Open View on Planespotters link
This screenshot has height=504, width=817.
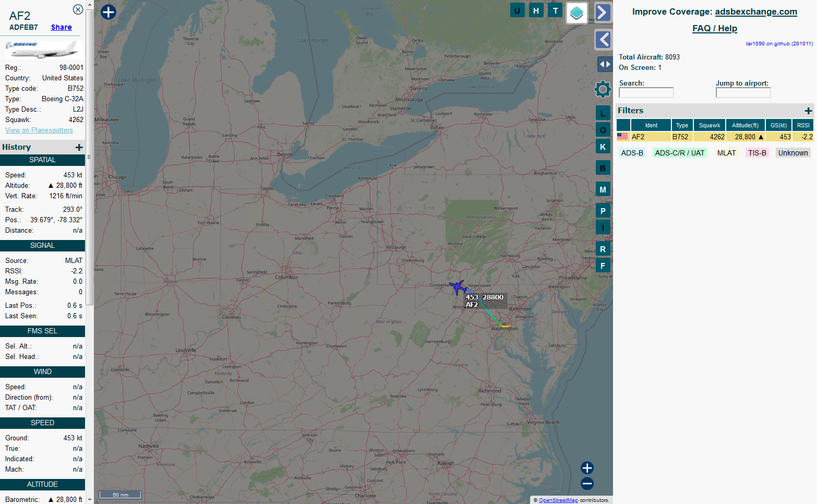[39, 130]
